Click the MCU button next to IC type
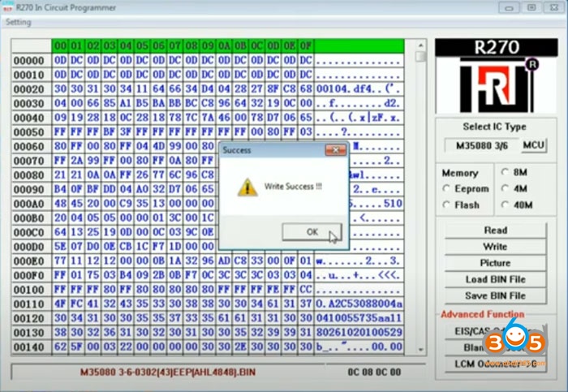Screen dimensions: 568x392 click(534, 145)
